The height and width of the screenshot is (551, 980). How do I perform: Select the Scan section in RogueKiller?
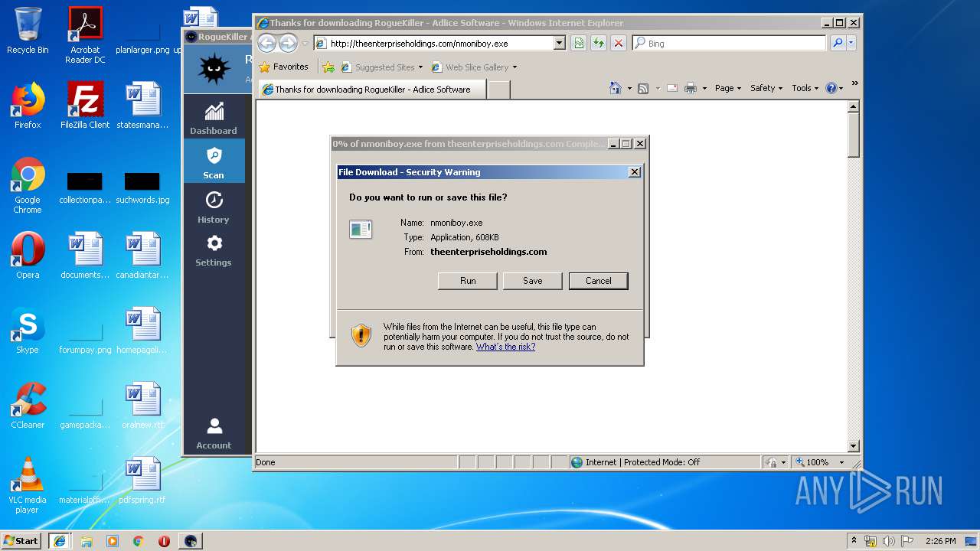point(214,161)
